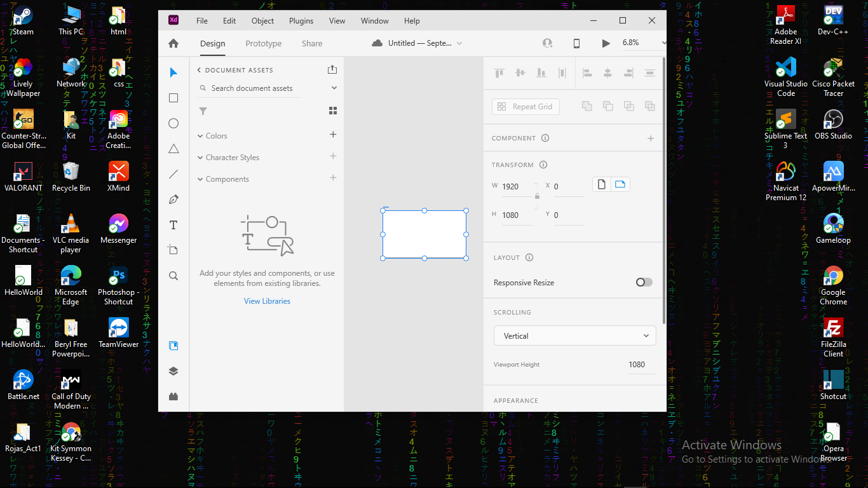Click the View Libraries link

point(267,301)
